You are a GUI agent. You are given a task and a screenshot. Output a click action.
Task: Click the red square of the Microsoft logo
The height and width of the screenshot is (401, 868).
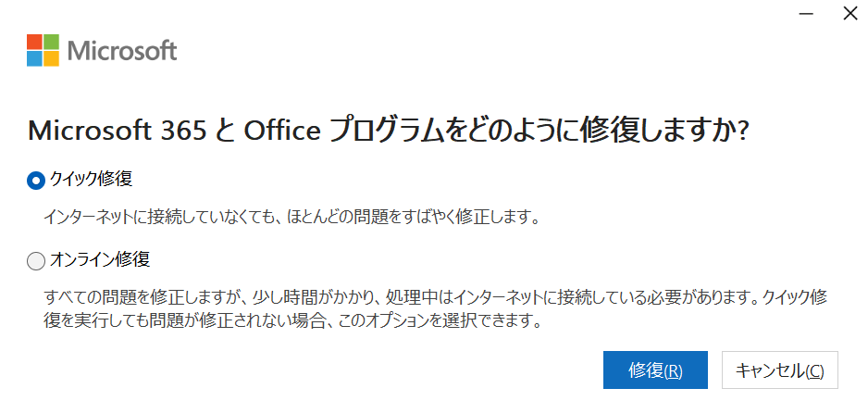coord(34,42)
